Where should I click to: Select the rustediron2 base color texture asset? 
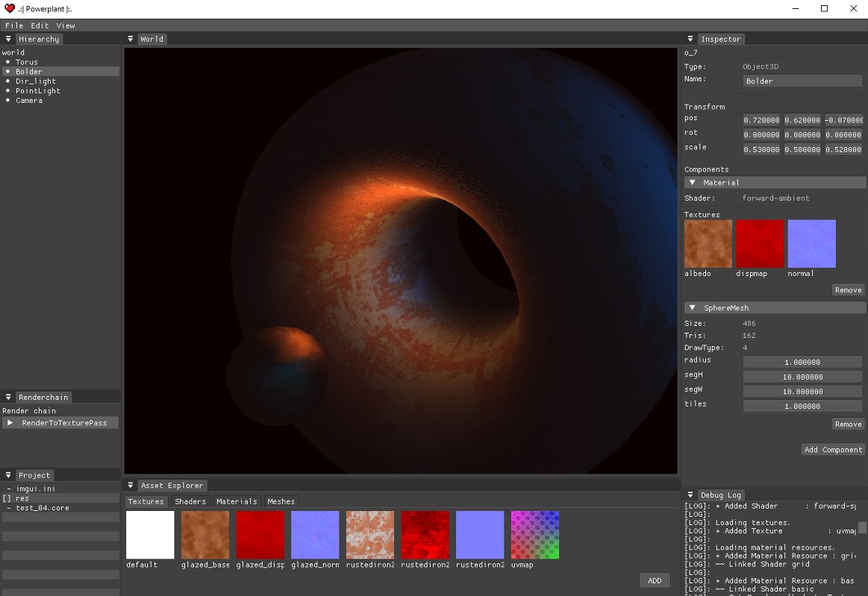coord(369,535)
